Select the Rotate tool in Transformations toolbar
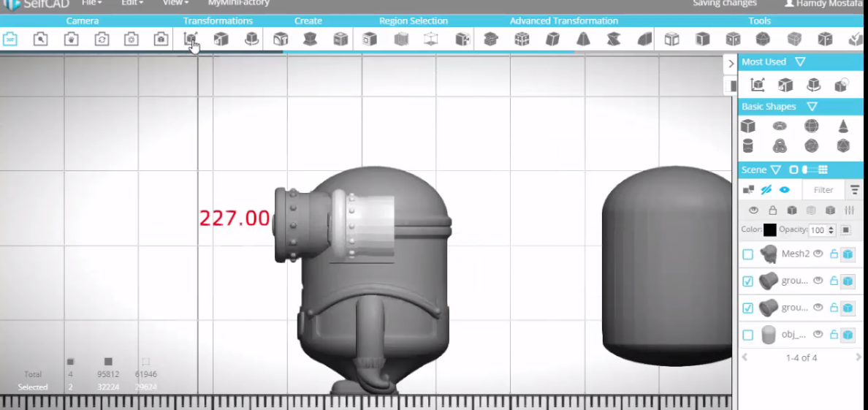Screen dimensions: 868x410 click(x=251, y=39)
